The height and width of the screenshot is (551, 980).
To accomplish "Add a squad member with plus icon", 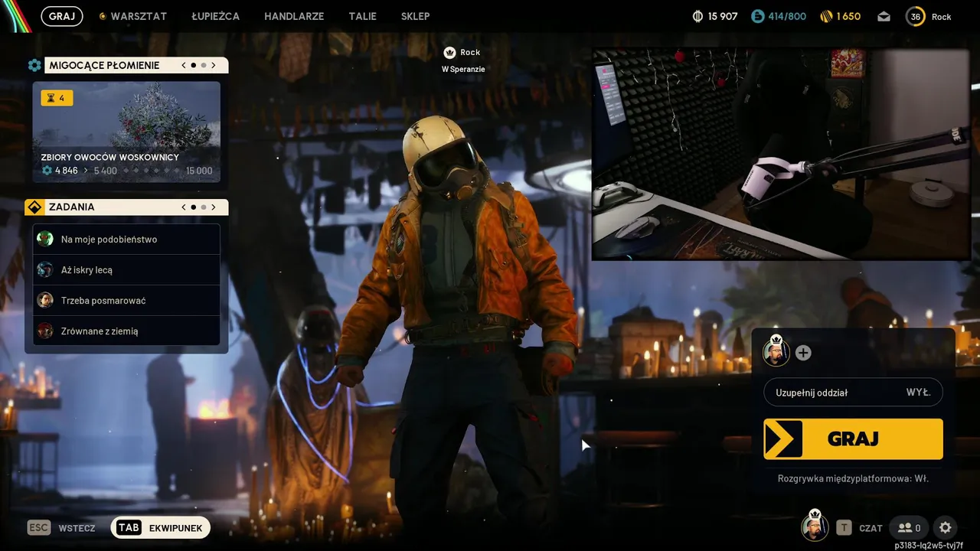I will pyautogui.click(x=803, y=353).
